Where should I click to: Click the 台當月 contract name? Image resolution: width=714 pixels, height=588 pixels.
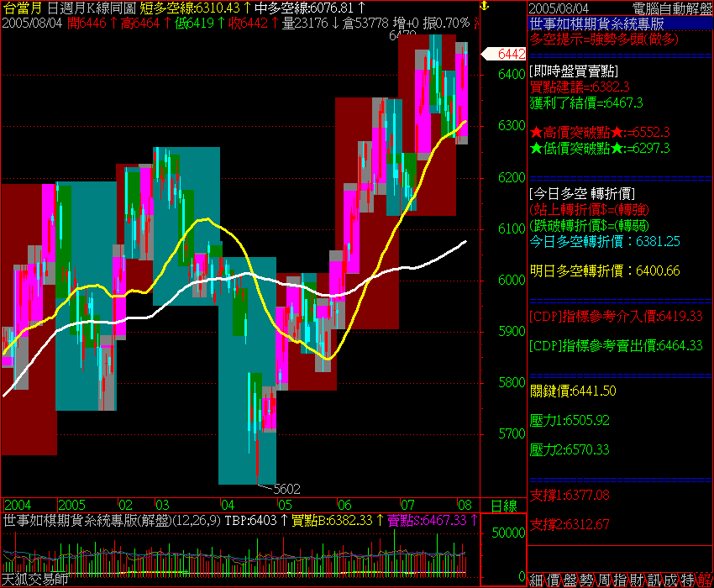(x=23, y=8)
